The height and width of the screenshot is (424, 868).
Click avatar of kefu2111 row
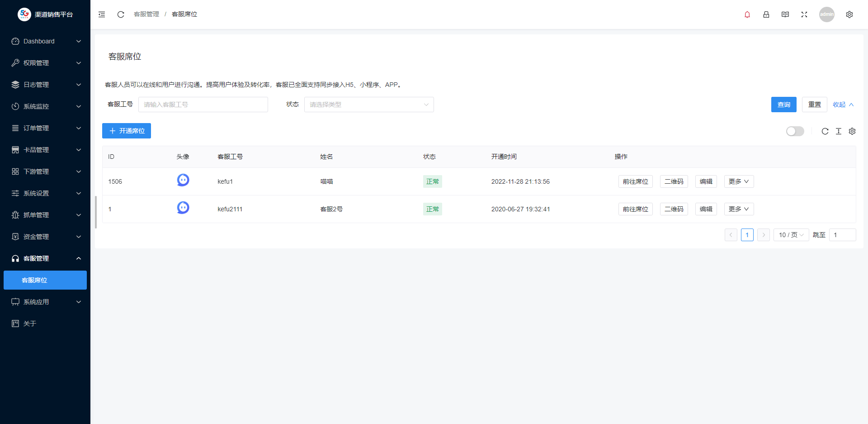point(183,208)
